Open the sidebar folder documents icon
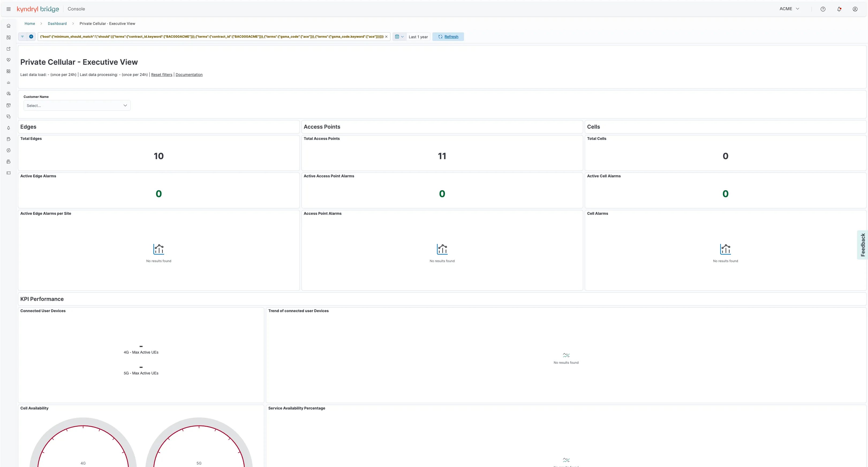The height and width of the screenshot is (467, 868). [x=8, y=162]
